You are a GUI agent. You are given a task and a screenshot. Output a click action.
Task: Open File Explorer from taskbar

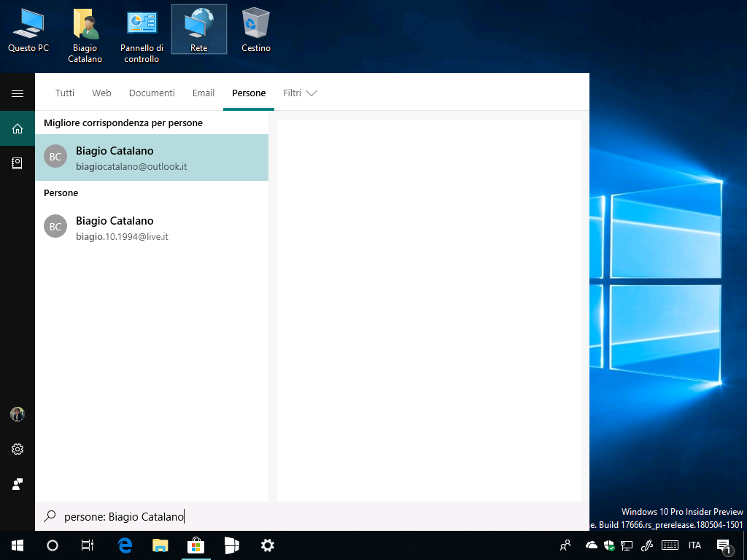point(160,545)
